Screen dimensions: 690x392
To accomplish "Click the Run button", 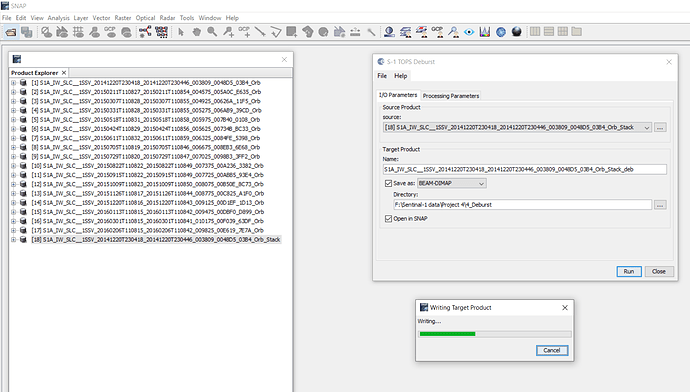I will point(629,271).
